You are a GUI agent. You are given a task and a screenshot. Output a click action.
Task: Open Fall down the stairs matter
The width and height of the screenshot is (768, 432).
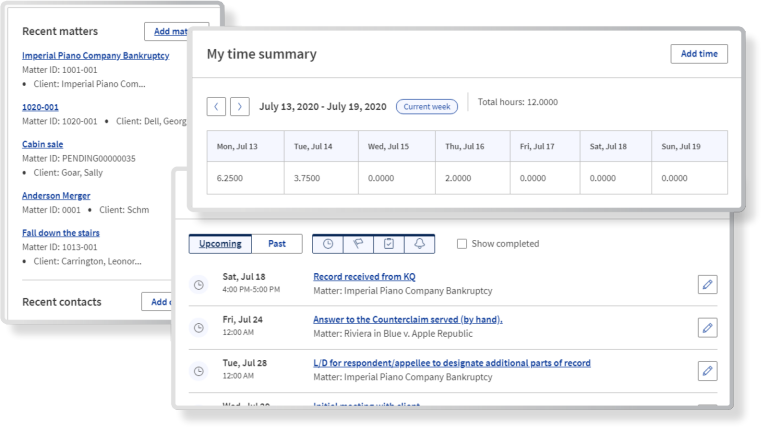coord(61,233)
